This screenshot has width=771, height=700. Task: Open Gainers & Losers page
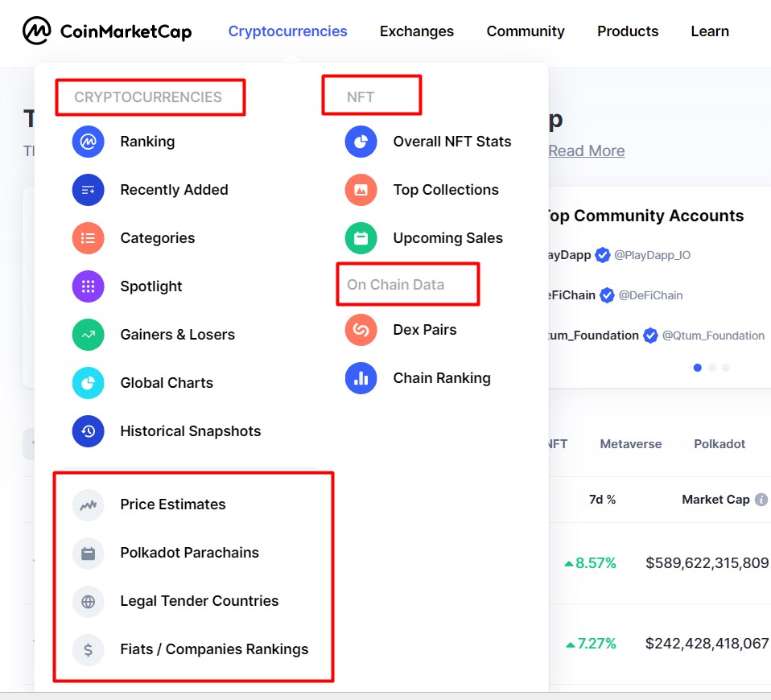pos(178,334)
